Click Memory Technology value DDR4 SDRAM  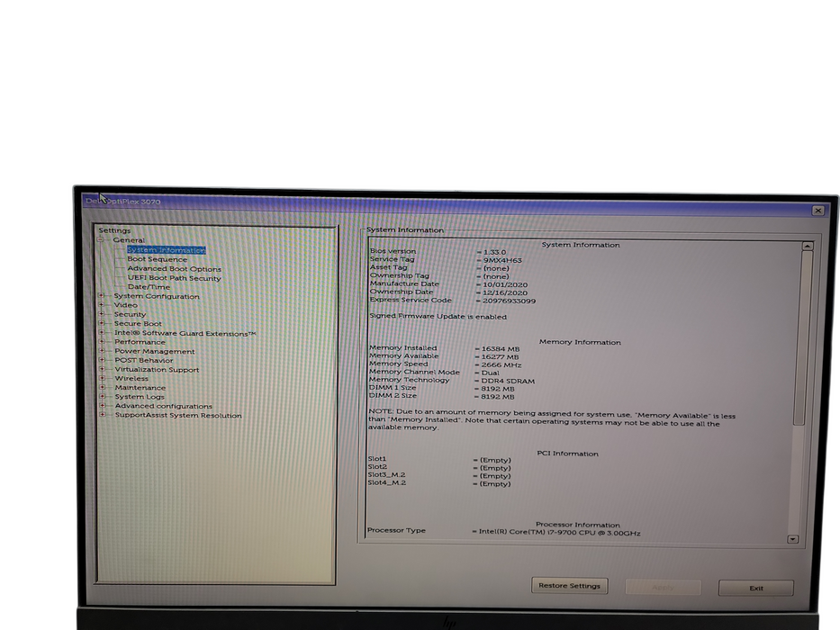[507, 381]
